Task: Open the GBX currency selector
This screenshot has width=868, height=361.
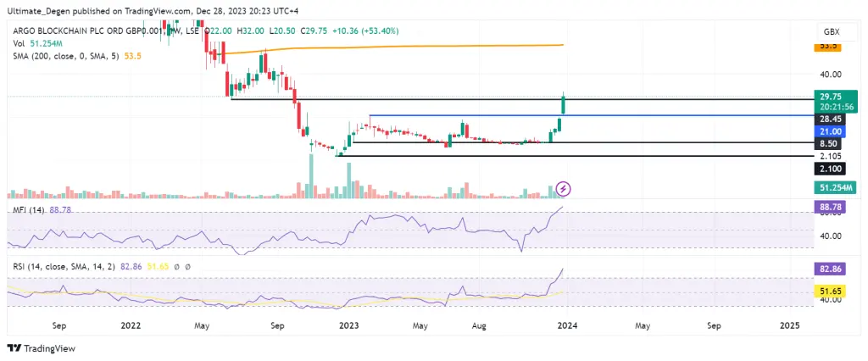Action: coord(831,31)
